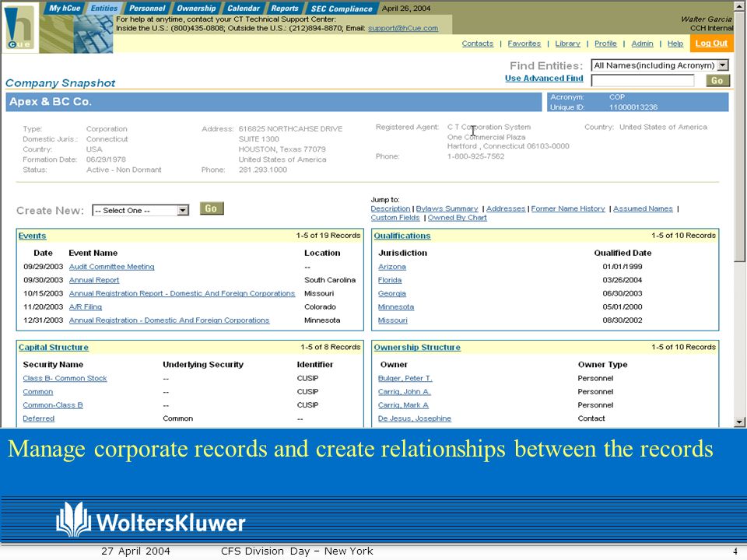This screenshot has width=747, height=560.
Task: Open the Annual Report event
Action: [x=94, y=280]
